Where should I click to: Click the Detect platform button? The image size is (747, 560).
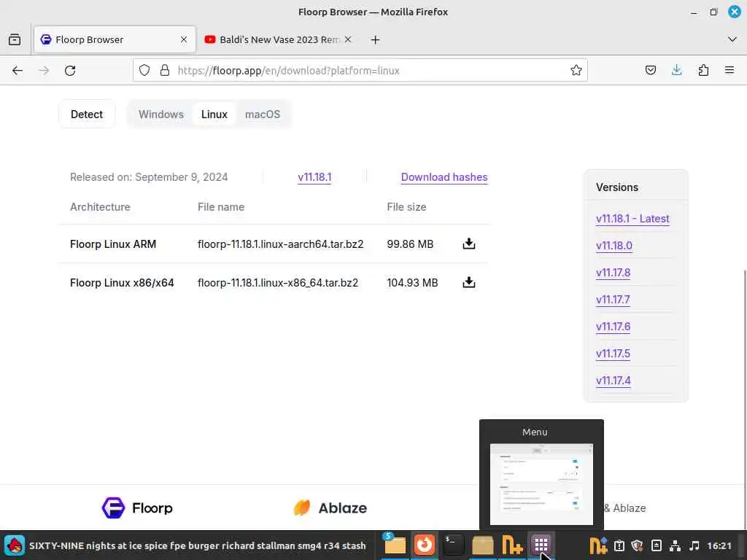tap(87, 114)
